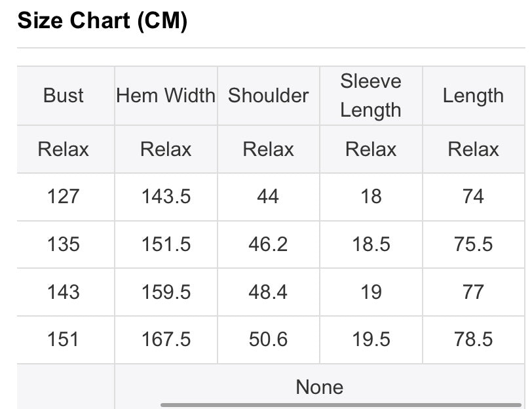Image resolution: width=532 pixels, height=409 pixels.
Task: Select bust value 143
Action: click(x=64, y=292)
